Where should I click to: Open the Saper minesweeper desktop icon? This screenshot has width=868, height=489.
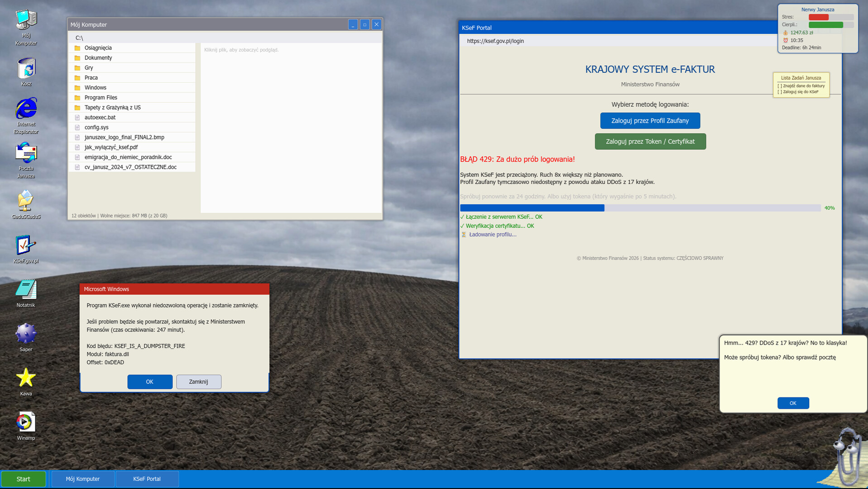[26, 334]
